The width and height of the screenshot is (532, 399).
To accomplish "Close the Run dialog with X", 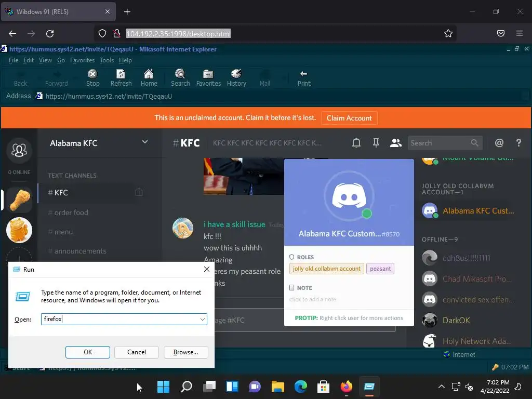I will coord(207,269).
